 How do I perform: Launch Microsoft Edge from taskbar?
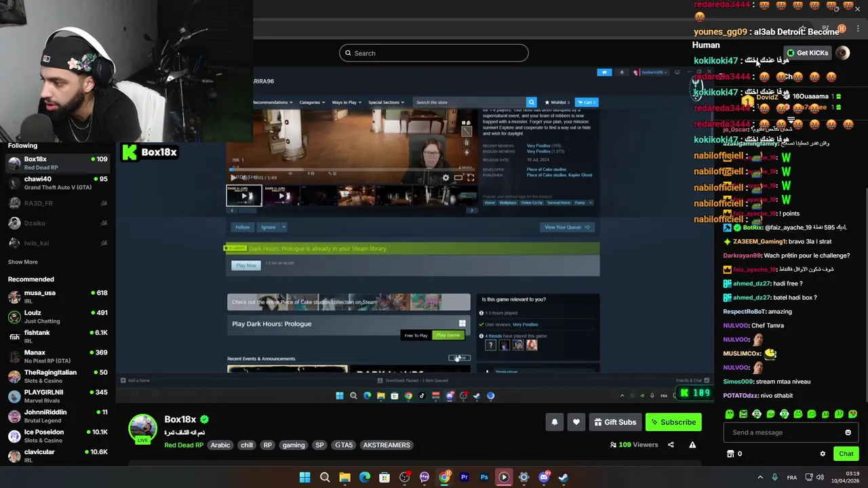(365, 477)
